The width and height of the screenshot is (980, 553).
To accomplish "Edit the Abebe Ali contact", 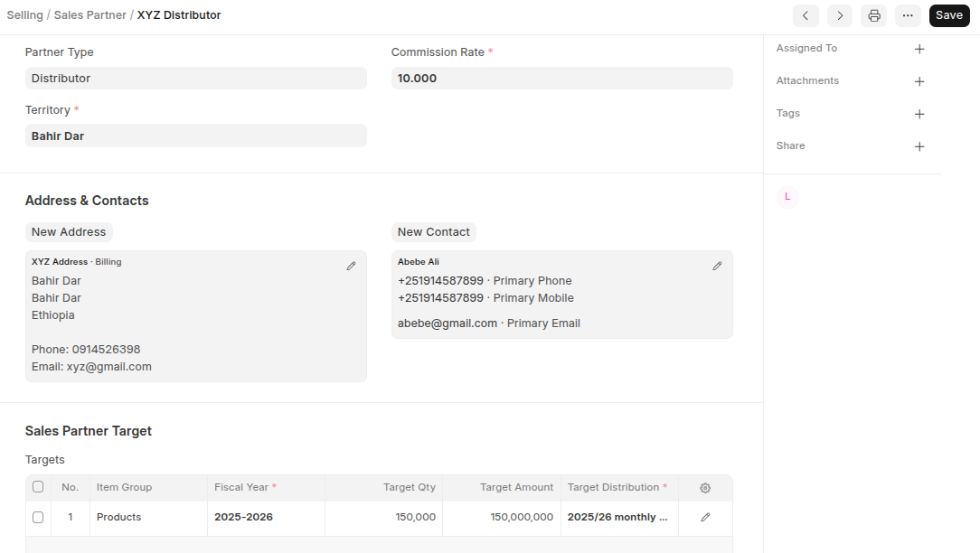I will 717,266.
